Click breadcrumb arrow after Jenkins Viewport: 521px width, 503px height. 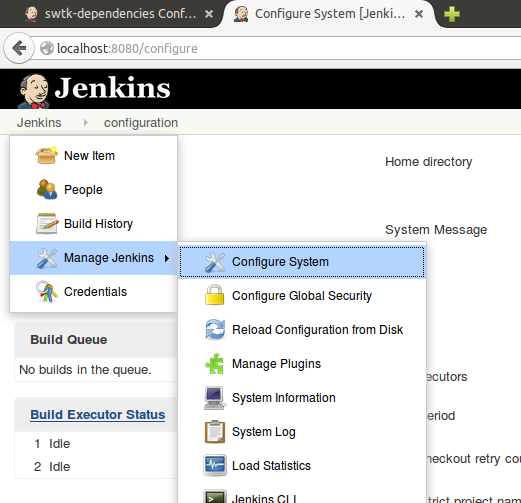tap(85, 123)
